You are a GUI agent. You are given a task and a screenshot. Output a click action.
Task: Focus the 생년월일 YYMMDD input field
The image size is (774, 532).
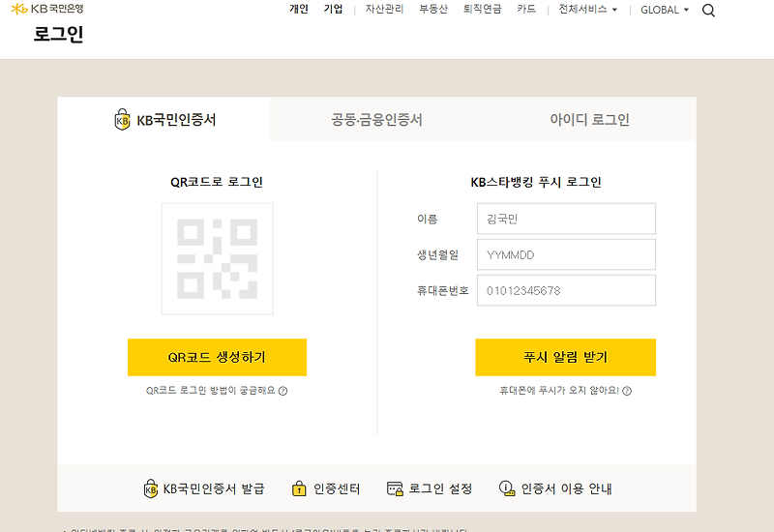pyautogui.click(x=566, y=254)
